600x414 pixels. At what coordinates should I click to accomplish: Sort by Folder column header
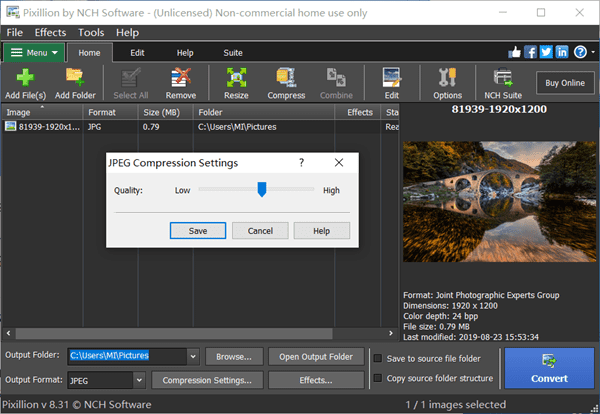pos(263,112)
